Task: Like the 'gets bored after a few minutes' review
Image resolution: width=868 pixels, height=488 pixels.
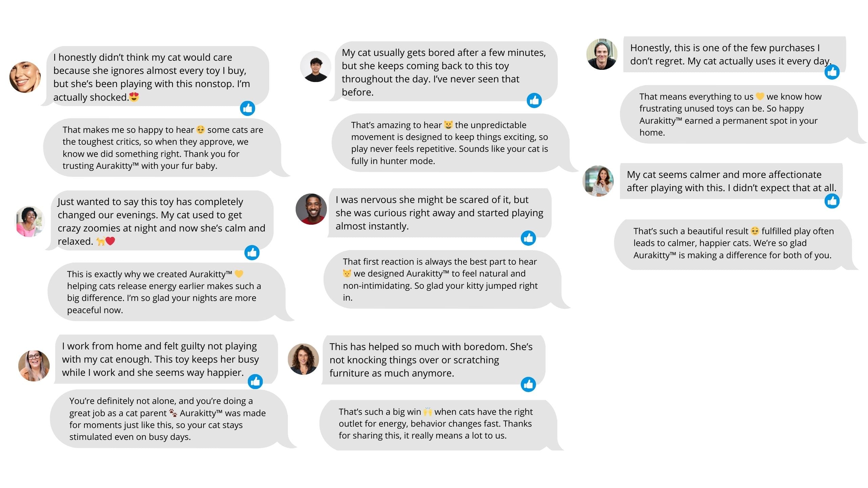Action: tap(534, 100)
